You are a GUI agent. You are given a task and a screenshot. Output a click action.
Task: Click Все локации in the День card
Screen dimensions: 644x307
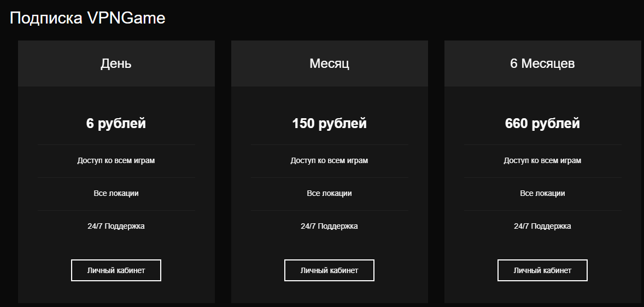point(116,193)
